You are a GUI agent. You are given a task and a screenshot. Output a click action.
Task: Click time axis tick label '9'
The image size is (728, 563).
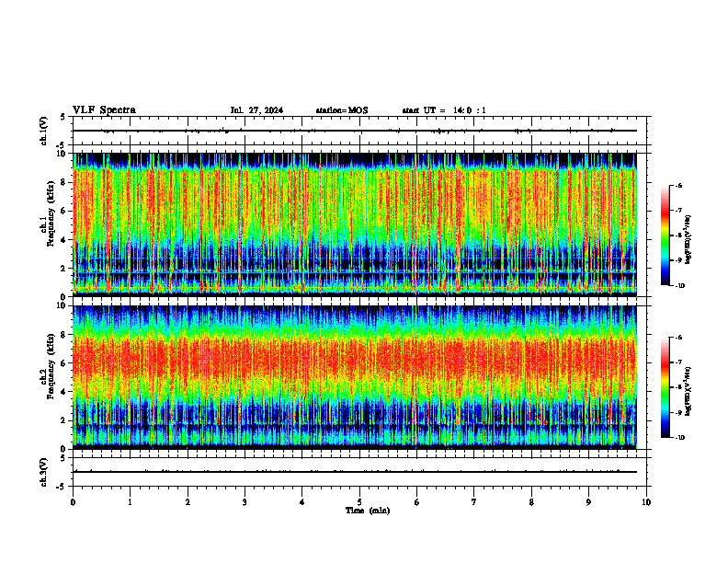coord(588,502)
